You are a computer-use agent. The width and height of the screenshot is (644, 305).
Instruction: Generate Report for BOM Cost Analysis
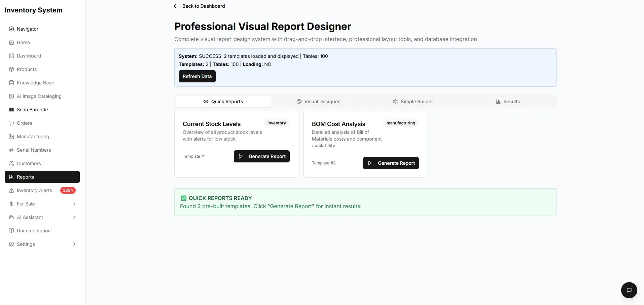pyautogui.click(x=391, y=163)
